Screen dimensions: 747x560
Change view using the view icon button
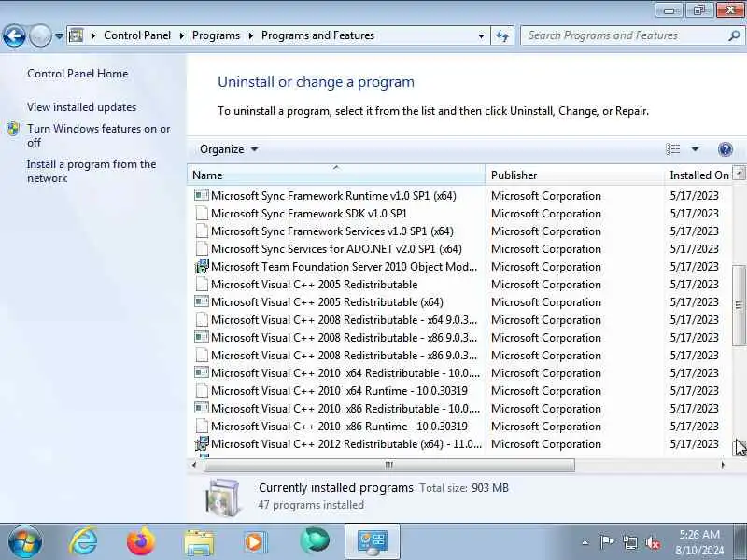[x=672, y=149]
